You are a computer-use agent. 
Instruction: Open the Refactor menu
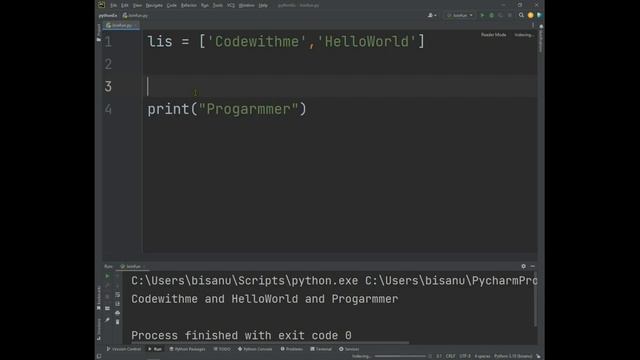pyautogui.click(x=189, y=5)
